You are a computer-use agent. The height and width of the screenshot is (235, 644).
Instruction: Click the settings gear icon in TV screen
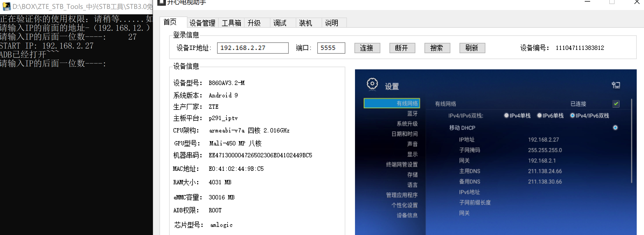click(372, 84)
